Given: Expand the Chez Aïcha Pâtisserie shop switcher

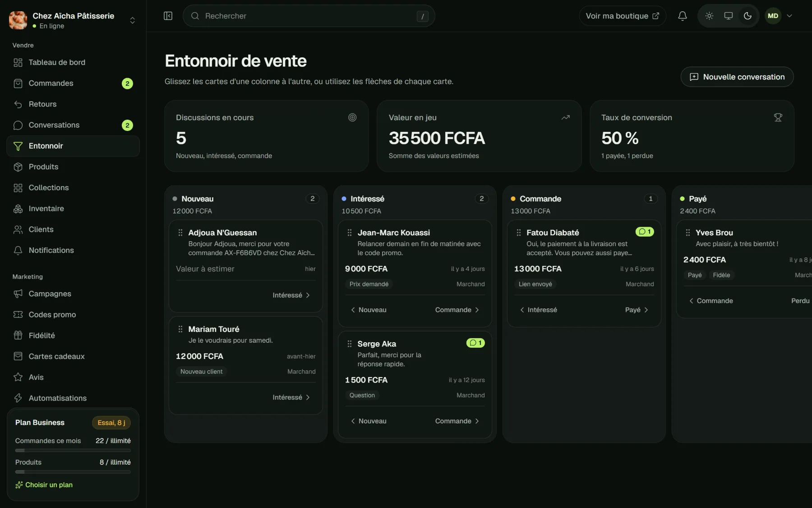Looking at the screenshot, I should (x=73, y=20).
